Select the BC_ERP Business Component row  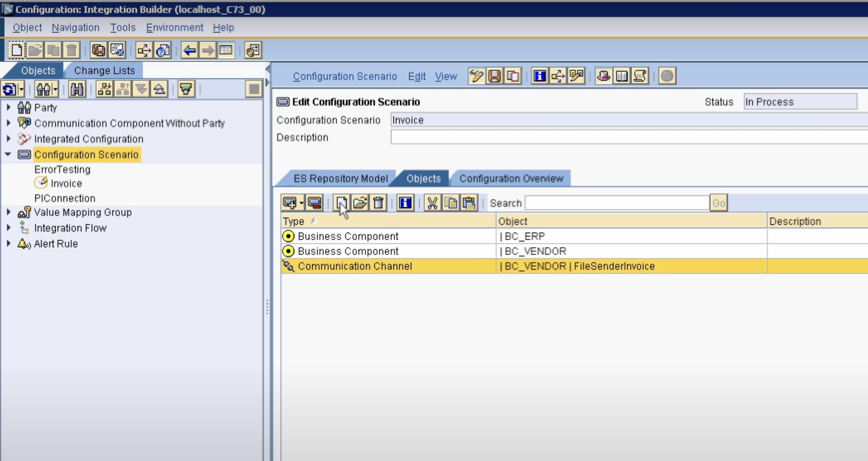pyautogui.click(x=524, y=236)
